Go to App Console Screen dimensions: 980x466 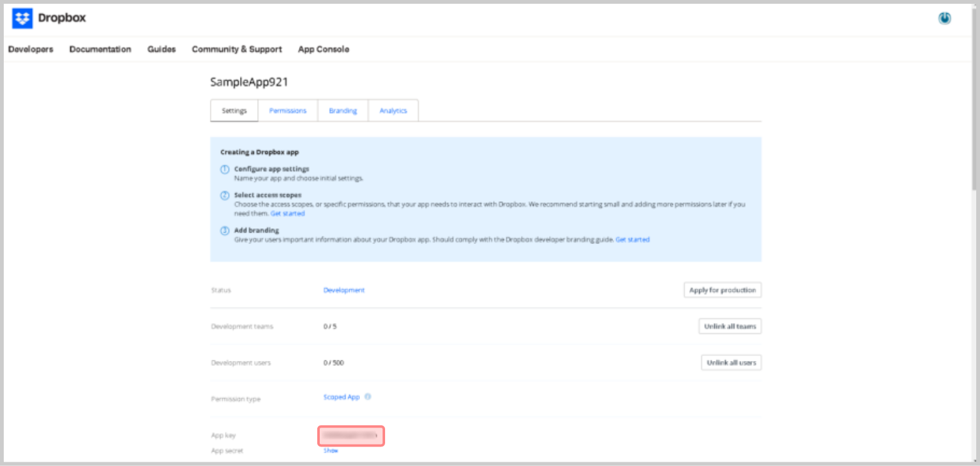click(x=324, y=49)
